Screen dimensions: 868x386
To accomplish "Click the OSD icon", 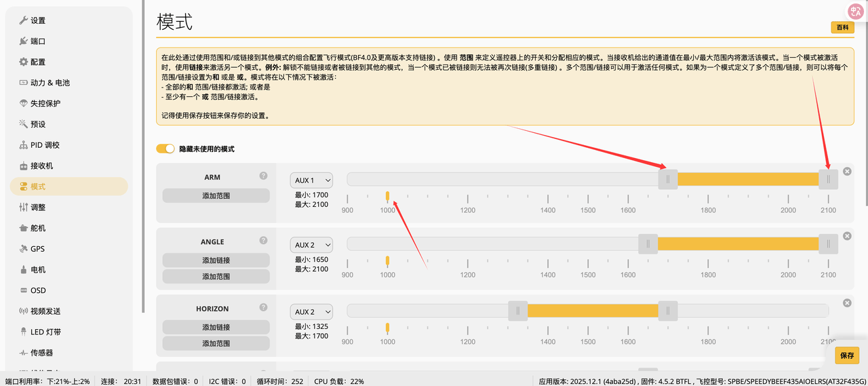I will [24, 290].
